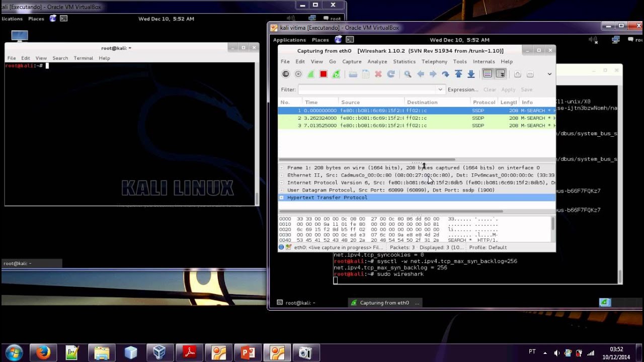Toggle auto-scroll during live capture
The width and height of the screenshot is (644, 362).
(x=500, y=74)
